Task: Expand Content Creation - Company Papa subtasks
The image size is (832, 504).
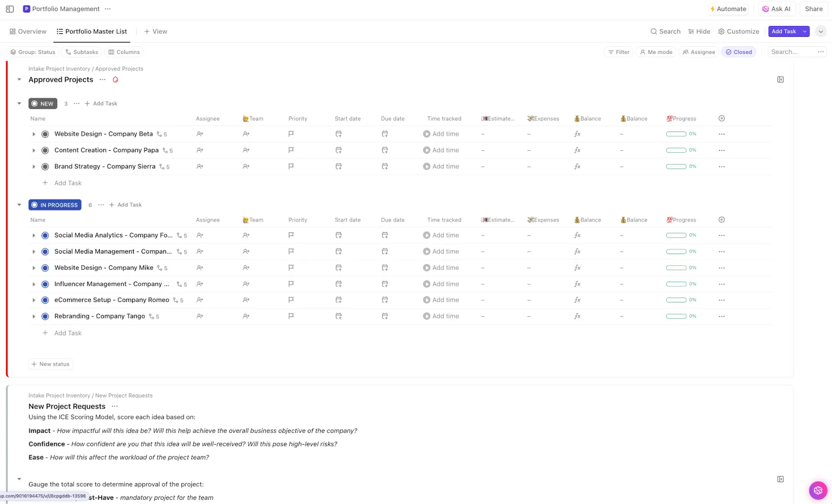Action: coord(34,150)
